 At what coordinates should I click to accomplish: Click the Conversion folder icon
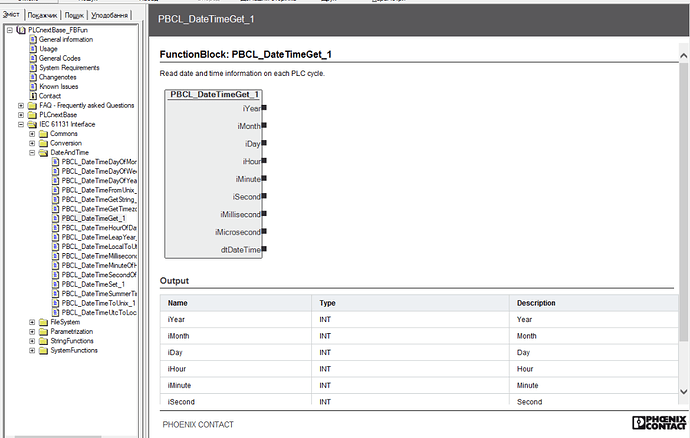43,144
